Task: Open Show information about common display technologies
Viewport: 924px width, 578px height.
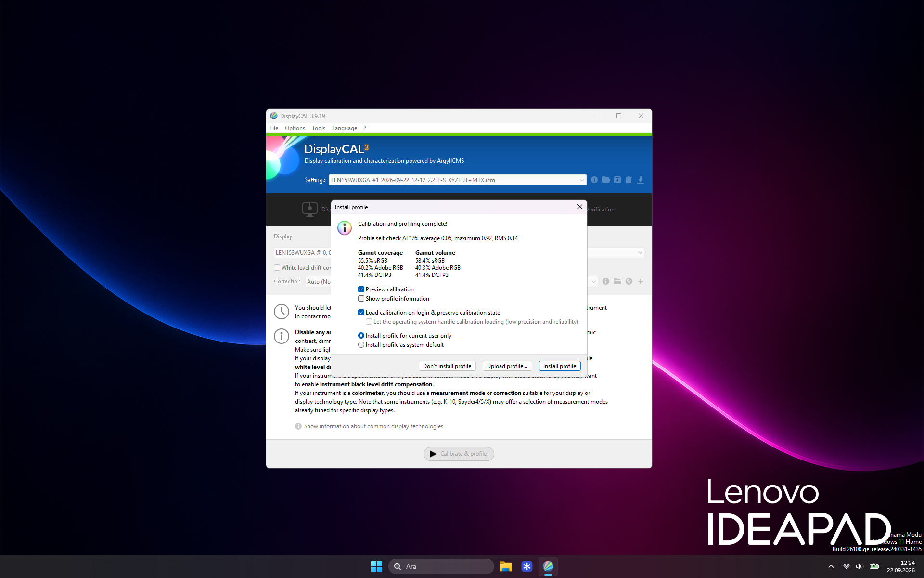Action: pyautogui.click(x=373, y=426)
